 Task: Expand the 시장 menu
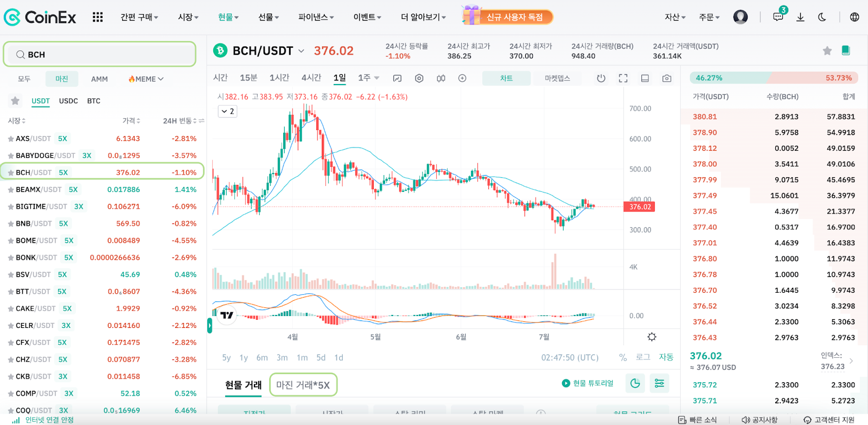pyautogui.click(x=188, y=17)
